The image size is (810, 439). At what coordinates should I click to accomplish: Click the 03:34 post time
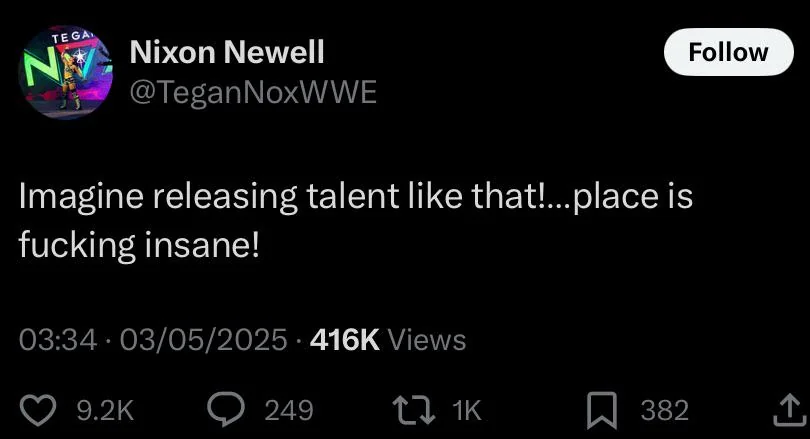(58, 340)
